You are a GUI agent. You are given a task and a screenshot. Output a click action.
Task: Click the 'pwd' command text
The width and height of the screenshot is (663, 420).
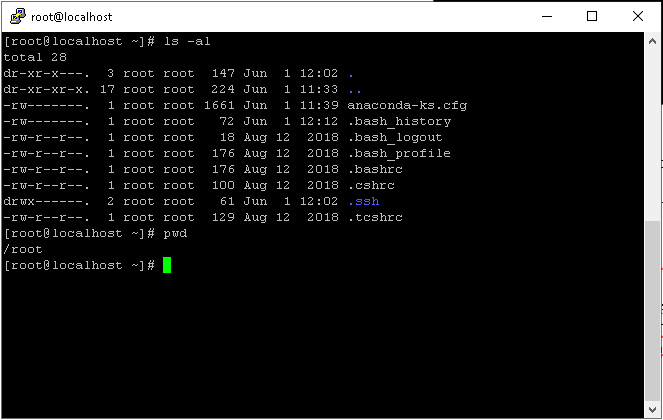(175, 234)
